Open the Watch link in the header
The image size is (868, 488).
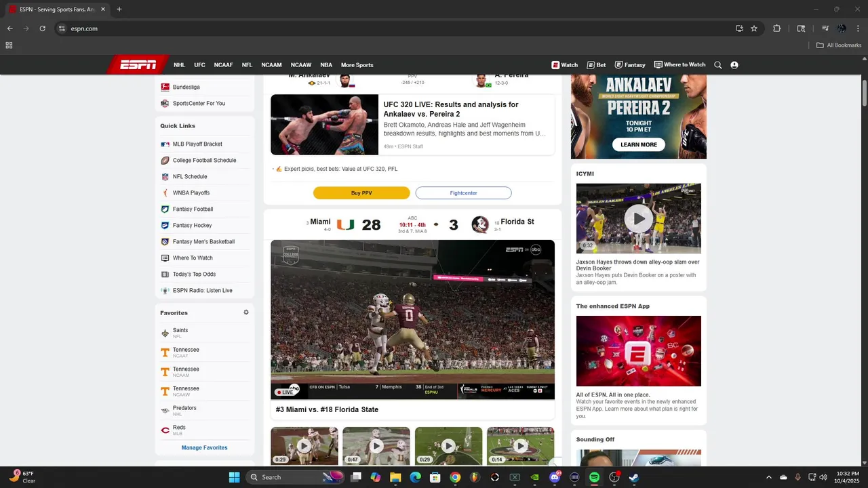564,65
